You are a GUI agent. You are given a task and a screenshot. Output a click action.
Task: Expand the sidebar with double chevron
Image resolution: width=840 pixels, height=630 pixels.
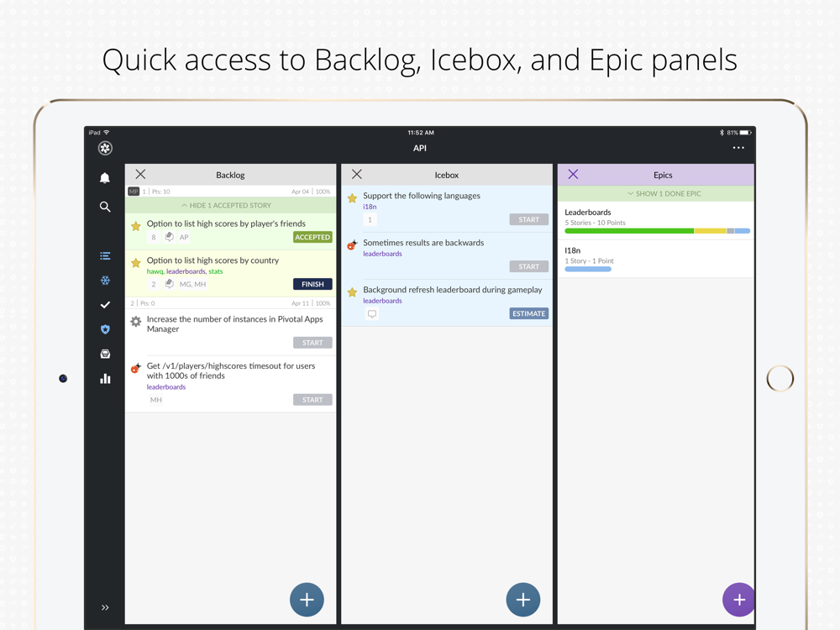105,607
